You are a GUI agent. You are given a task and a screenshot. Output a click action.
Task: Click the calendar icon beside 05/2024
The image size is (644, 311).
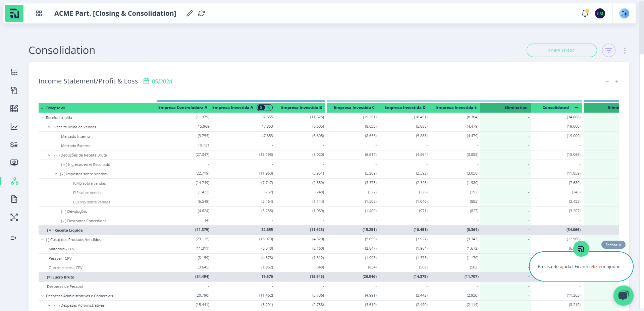tap(146, 81)
